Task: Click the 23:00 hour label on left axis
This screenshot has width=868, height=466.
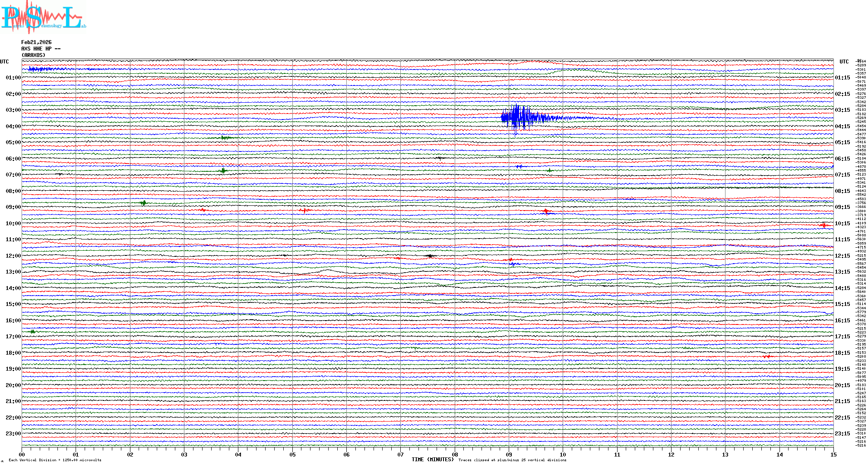Action: 13,434
